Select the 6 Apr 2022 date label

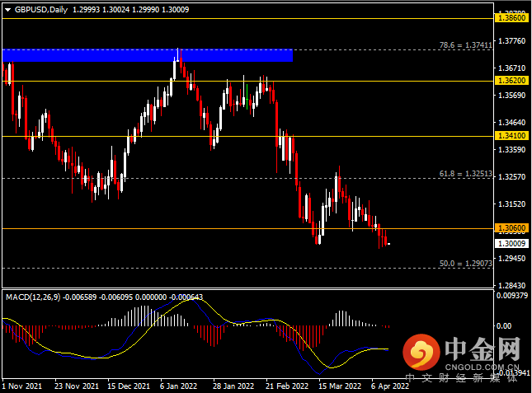[x=390, y=386]
